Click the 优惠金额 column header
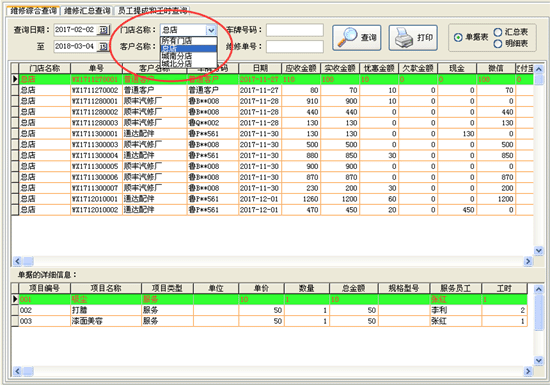Viewport: 550px width, 385px height. (379, 68)
